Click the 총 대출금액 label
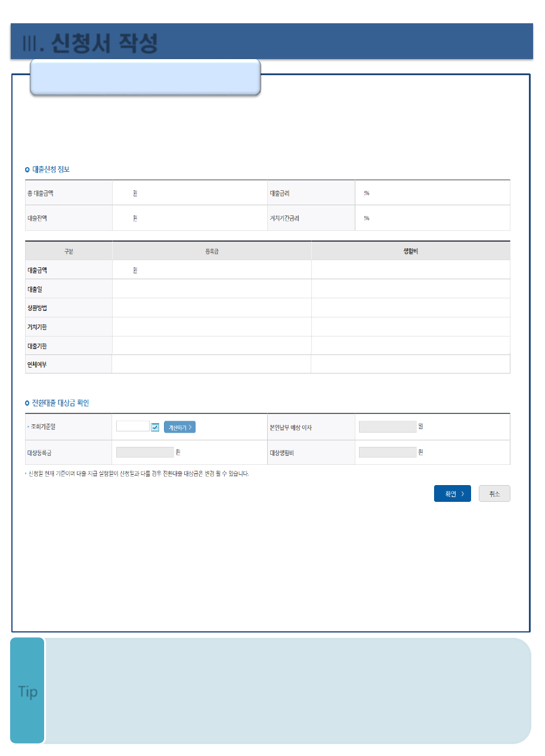This screenshot has width=545, height=756. pos(41,193)
